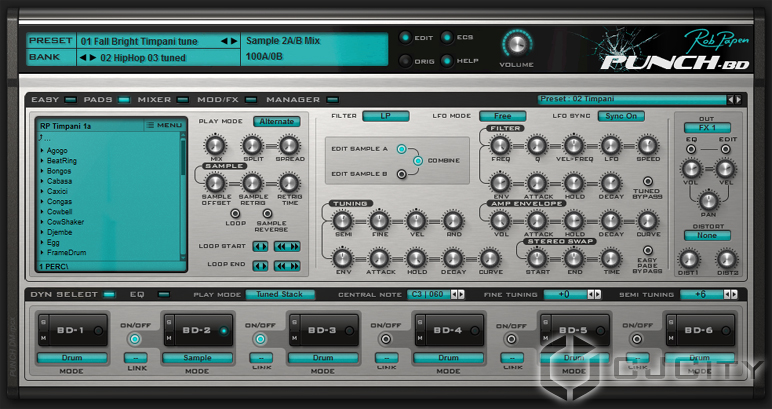
Task: Toggle the EDIT button in top bar
Action: (405, 37)
